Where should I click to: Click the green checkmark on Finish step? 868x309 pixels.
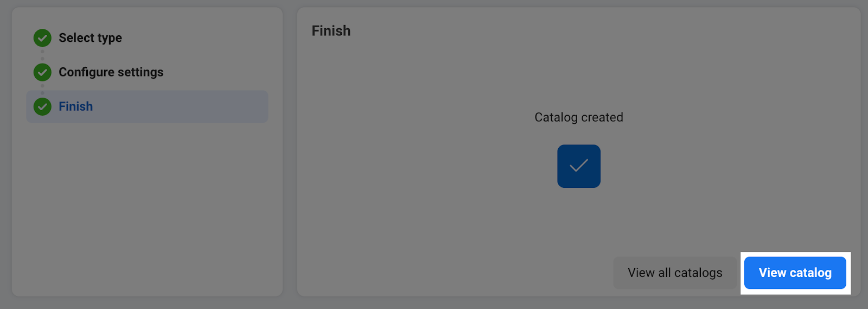(x=42, y=106)
